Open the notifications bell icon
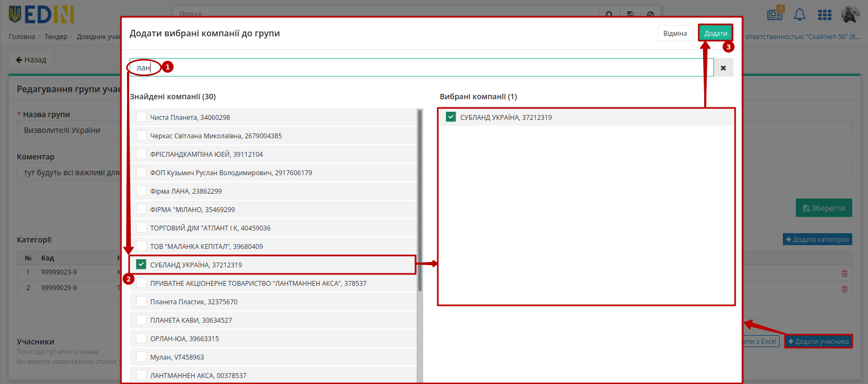This screenshot has height=384, width=868. (x=800, y=15)
